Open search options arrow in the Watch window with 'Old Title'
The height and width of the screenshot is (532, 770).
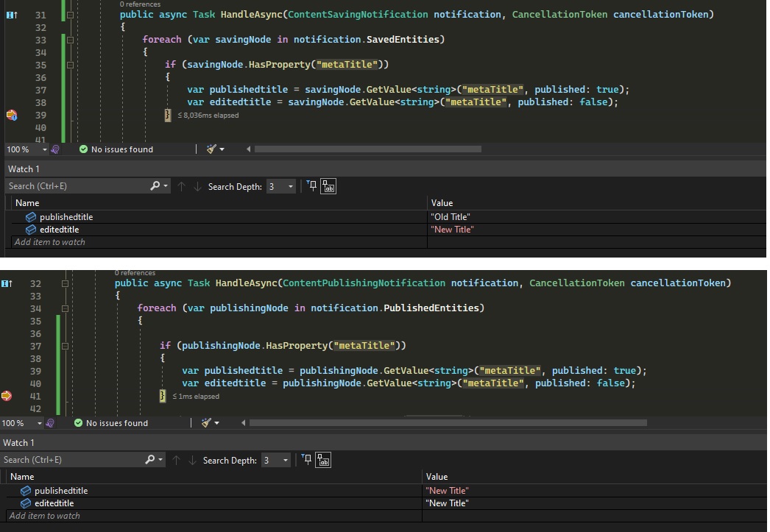pyautogui.click(x=166, y=186)
